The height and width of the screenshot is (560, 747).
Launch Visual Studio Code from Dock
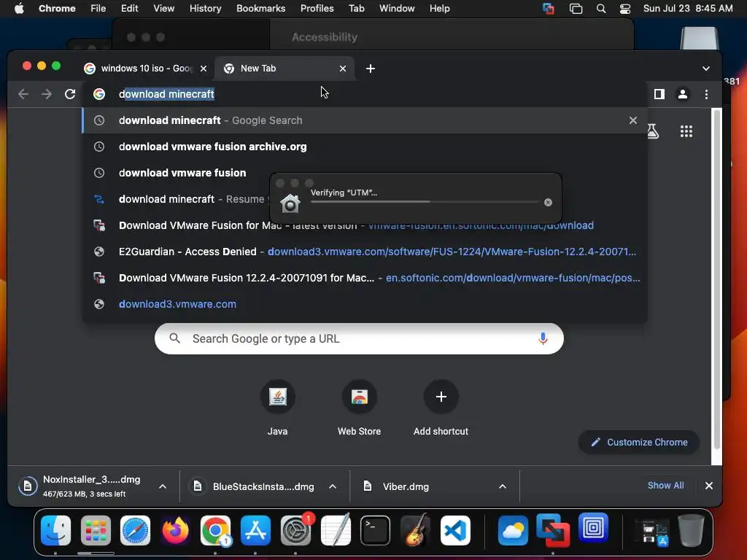pos(455,530)
